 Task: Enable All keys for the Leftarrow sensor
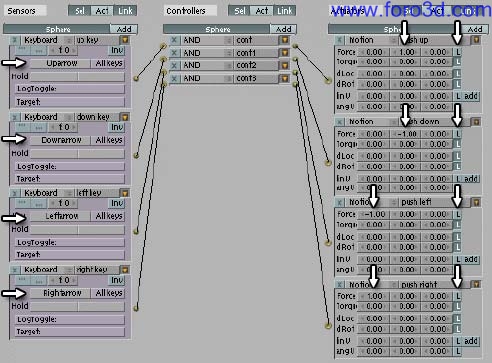pyautogui.click(x=108, y=216)
